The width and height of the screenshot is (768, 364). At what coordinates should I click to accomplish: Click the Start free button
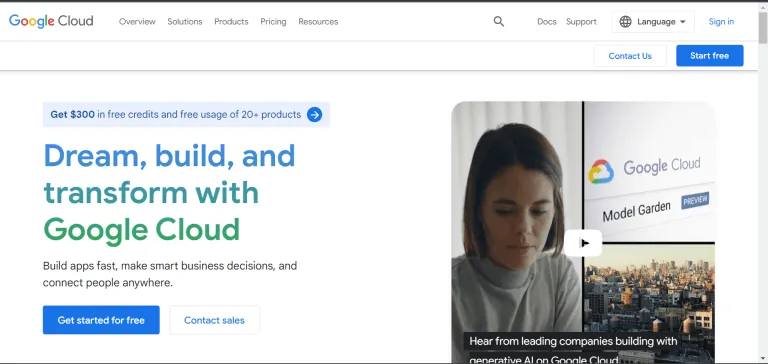(x=710, y=56)
